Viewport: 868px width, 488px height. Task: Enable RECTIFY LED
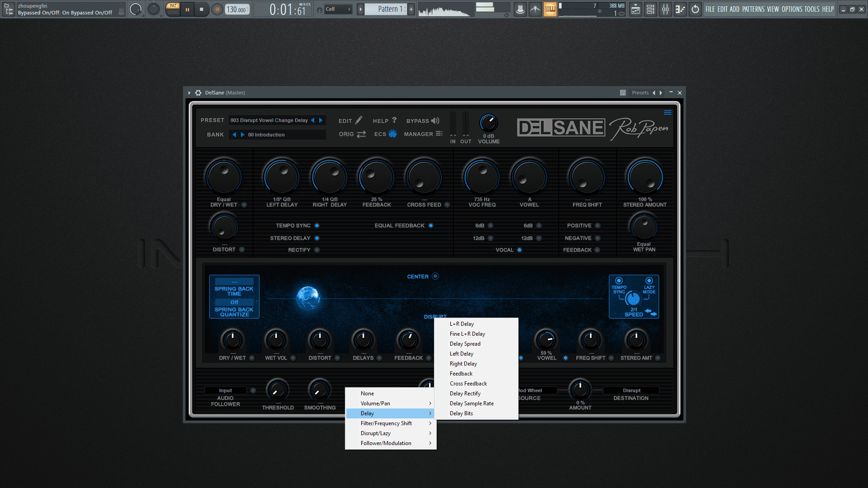coord(317,250)
